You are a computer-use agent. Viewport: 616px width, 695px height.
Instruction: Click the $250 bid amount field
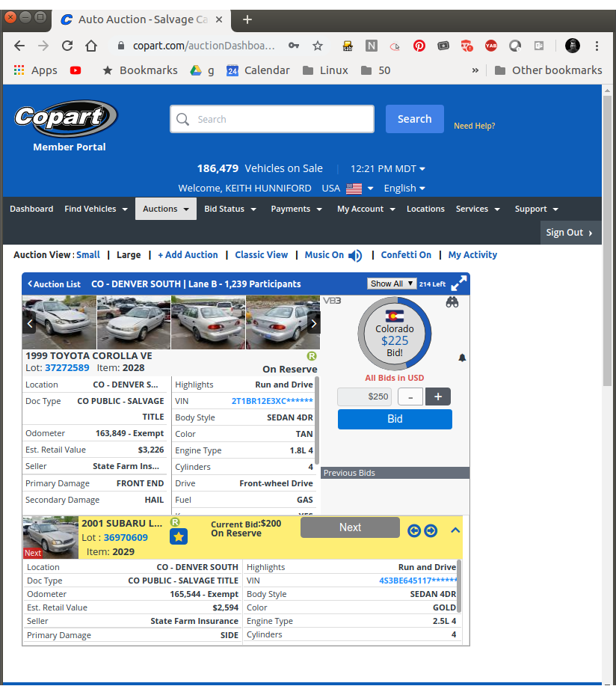tap(365, 397)
